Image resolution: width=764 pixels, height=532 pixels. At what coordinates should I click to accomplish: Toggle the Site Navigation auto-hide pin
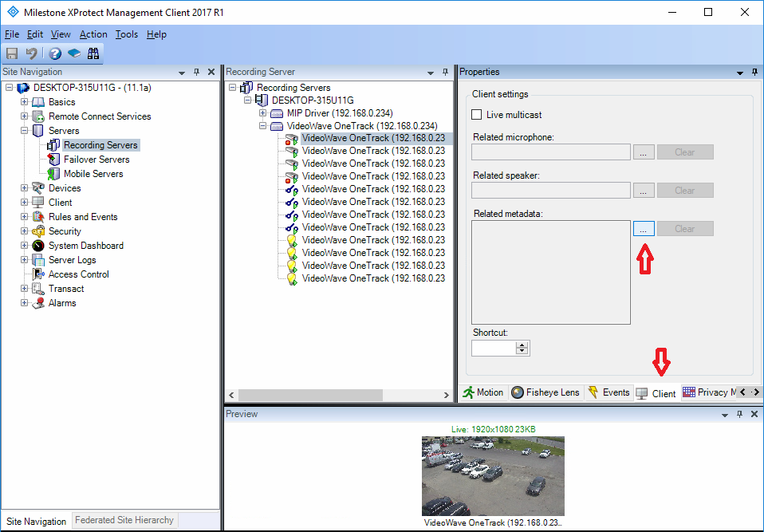(x=196, y=72)
